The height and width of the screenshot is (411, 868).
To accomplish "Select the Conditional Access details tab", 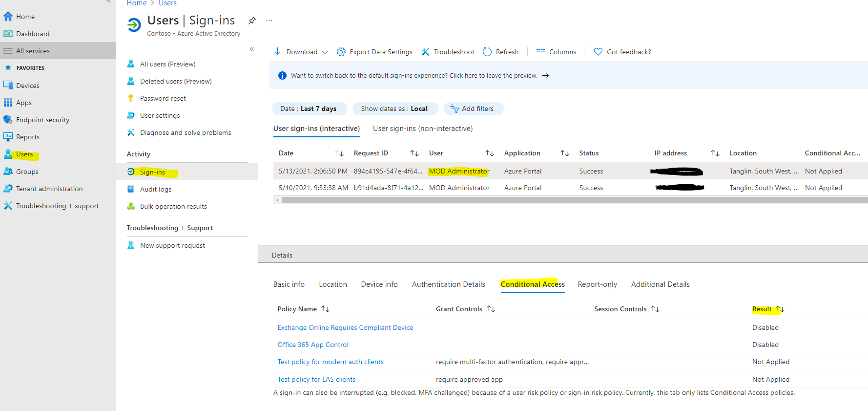I will pos(533,284).
